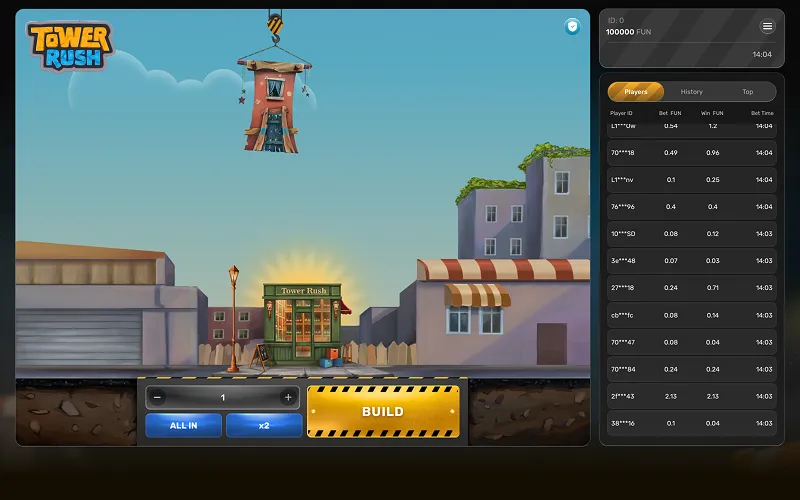Select player row 70***18
The image size is (800, 500).
pos(691,153)
